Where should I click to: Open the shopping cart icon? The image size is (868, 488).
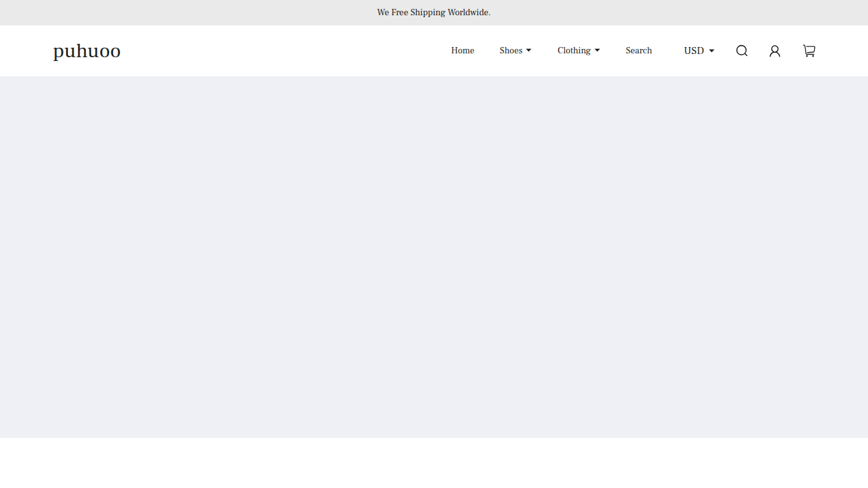(x=809, y=51)
